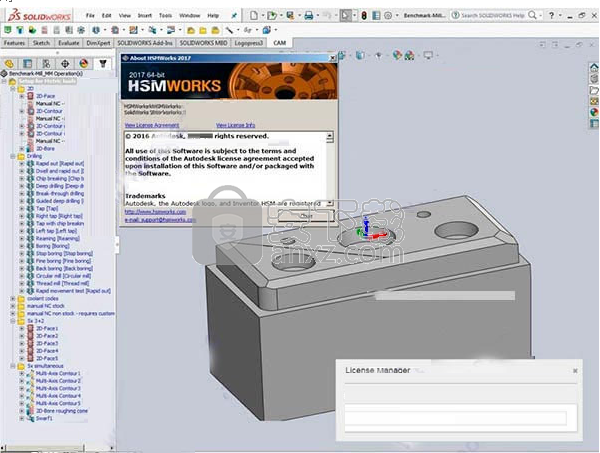This screenshot has width=600, height=453.
Task: Open the Window menu
Action: pos(190,16)
